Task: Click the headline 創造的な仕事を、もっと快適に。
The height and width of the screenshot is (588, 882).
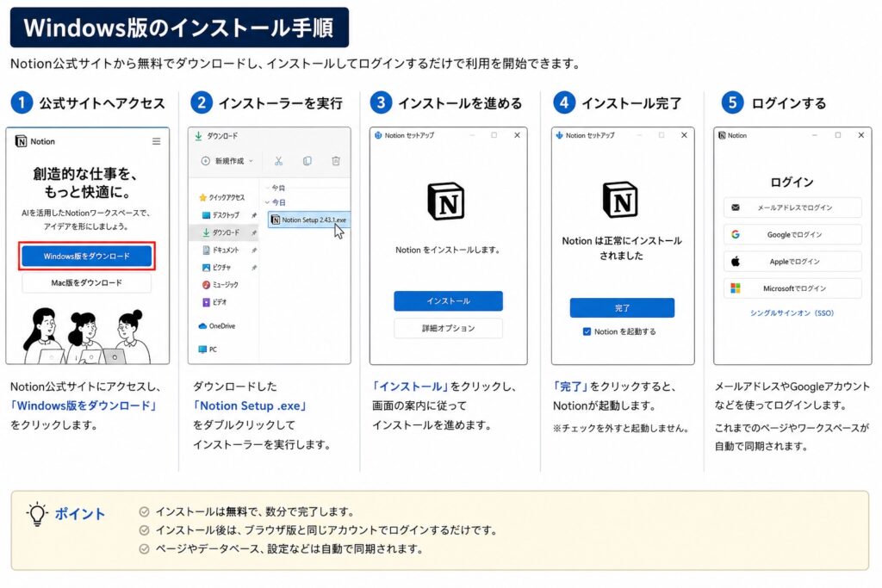Action: (87, 183)
